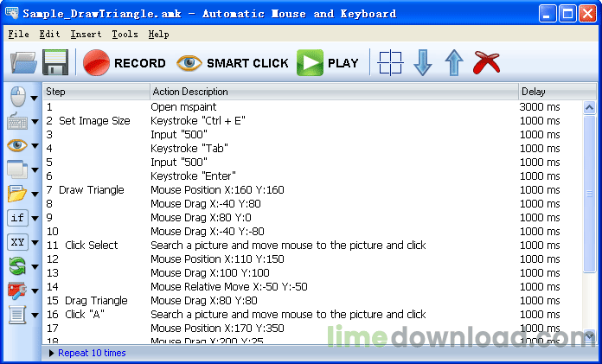The width and height of the screenshot is (602, 364).
Task: Expand the eye icon dropdown arrow
Action: pos(35,146)
